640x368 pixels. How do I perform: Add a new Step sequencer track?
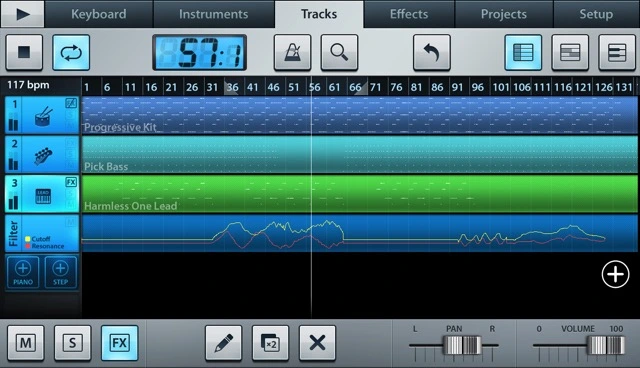coord(60,272)
